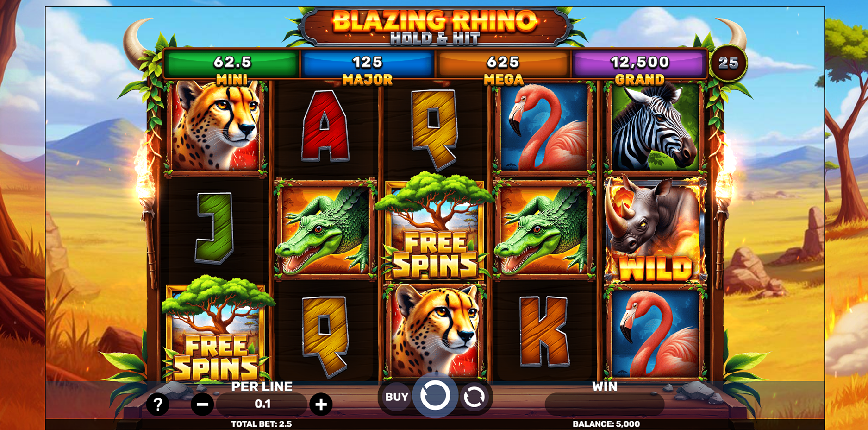Image resolution: width=868 pixels, height=430 pixels.
Task: Open the help question mark icon
Action: (157, 405)
